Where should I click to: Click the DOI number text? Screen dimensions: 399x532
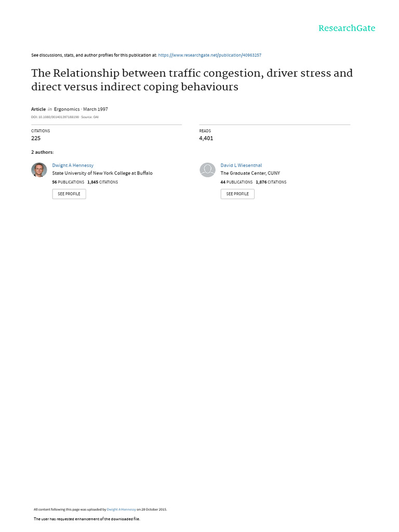tap(55, 117)
